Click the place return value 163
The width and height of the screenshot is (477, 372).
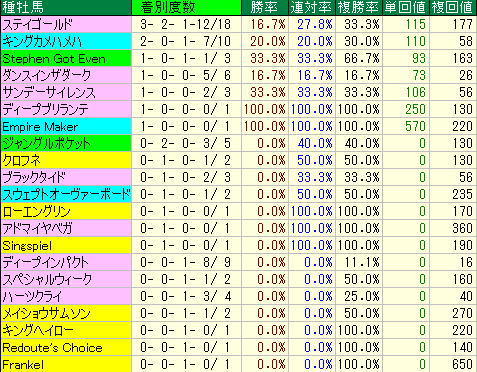[463, 58]
